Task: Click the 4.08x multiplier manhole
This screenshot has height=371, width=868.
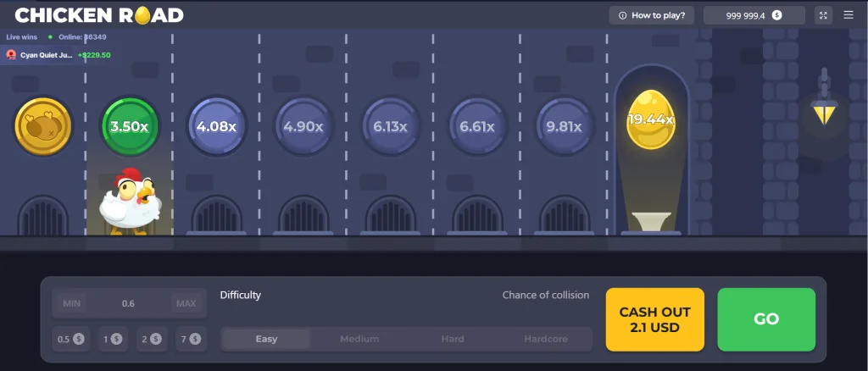Action: coord(216,126)
